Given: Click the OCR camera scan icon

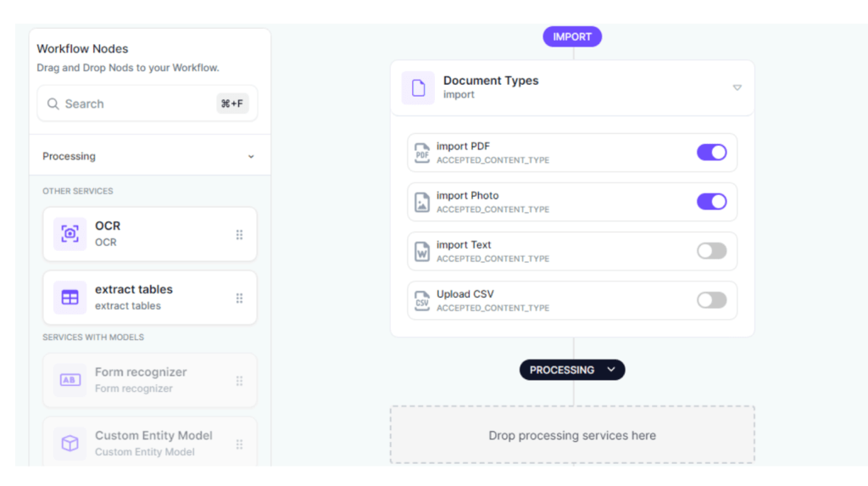Looking at the screenshot, I should pyautogui.click(x=70, y=234).
